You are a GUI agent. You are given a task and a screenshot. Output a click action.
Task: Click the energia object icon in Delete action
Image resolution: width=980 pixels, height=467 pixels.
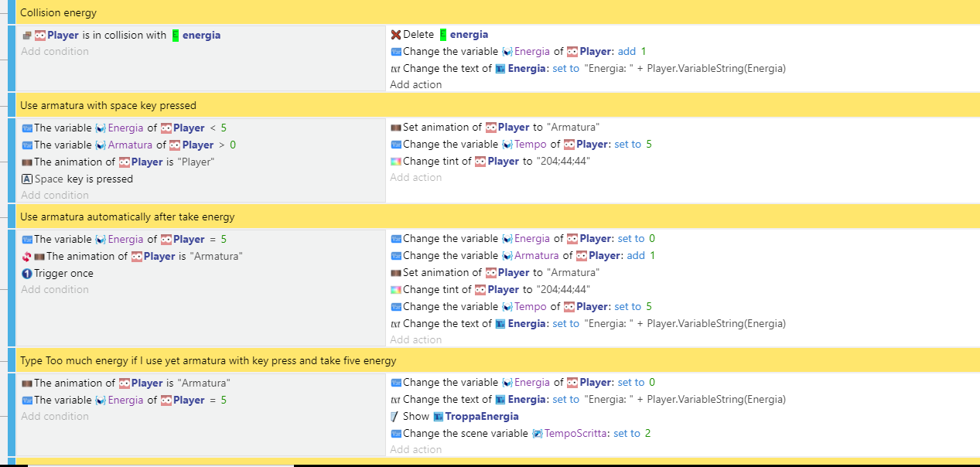(443, 35)
